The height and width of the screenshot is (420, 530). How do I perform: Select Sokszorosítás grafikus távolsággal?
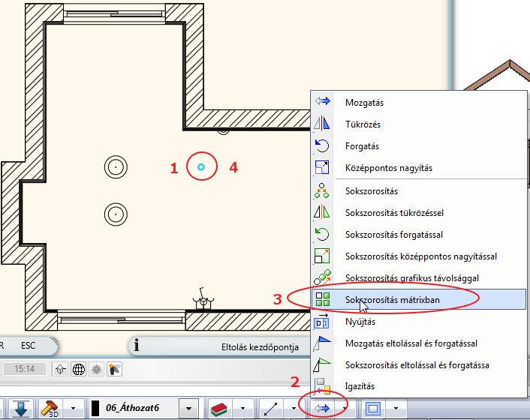point(418,278)
